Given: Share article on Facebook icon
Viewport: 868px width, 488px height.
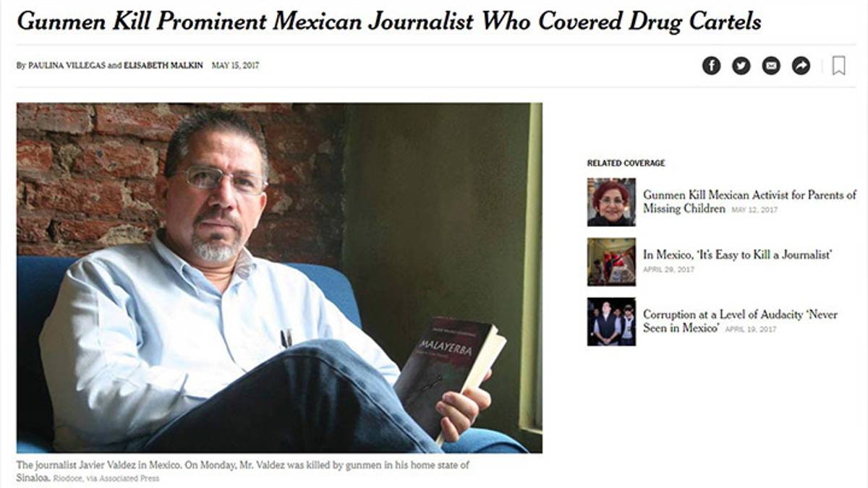Looking at the screenshot, I should tap(712, 66).
